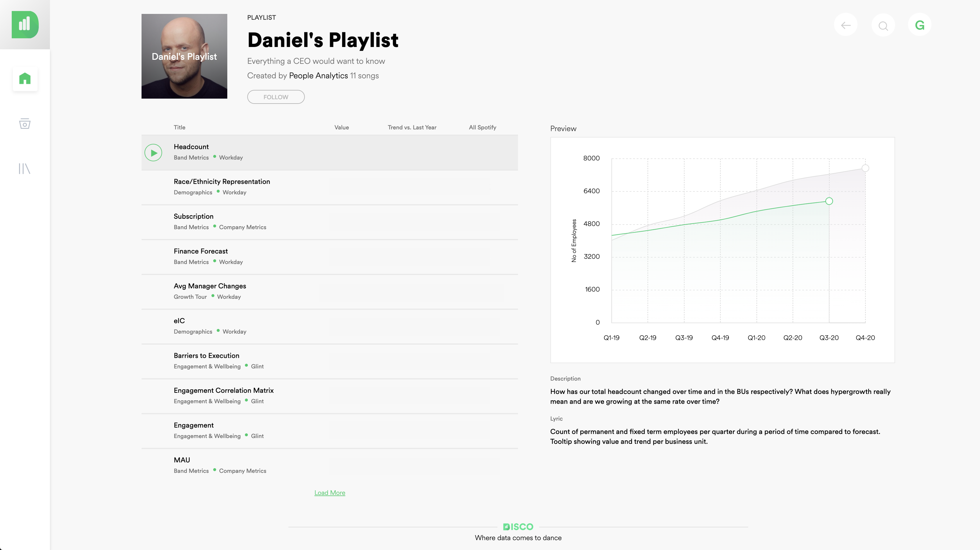Open the Engagement Correlation Matrix row
Screen dimensions: 980x550
pos(330,396)
